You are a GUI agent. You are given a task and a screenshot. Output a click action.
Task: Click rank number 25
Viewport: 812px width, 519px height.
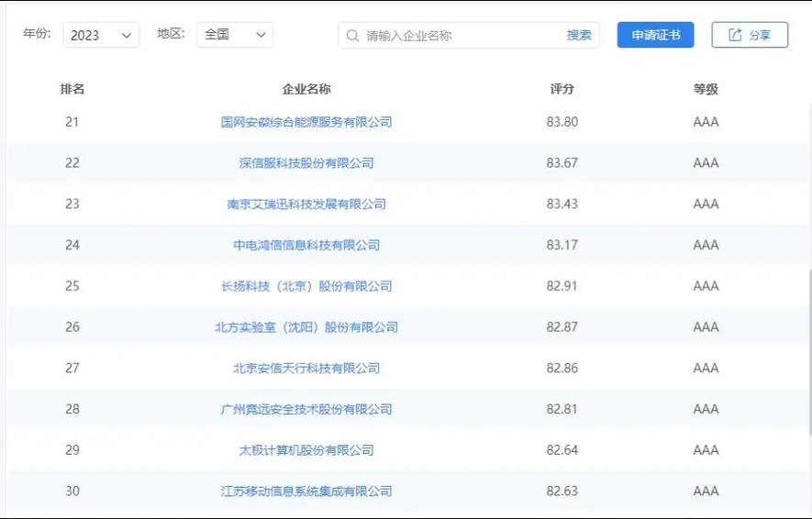point(72,285)
